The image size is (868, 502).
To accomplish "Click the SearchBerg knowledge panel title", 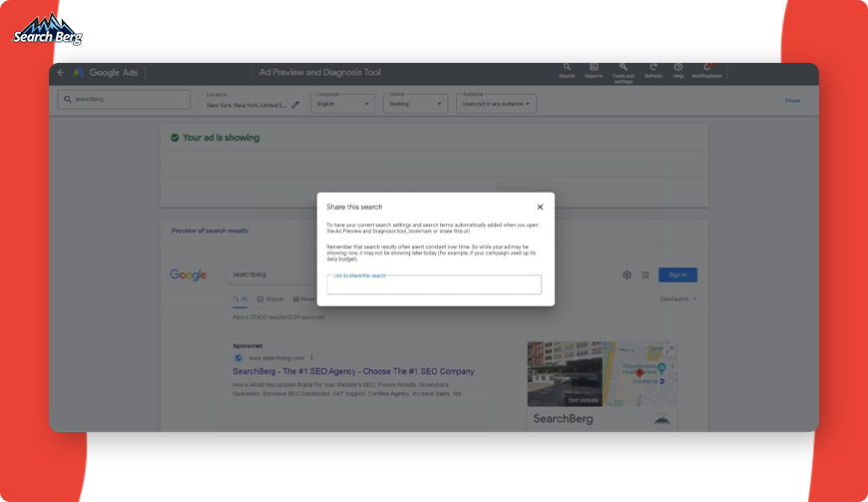I will point(563,419).
